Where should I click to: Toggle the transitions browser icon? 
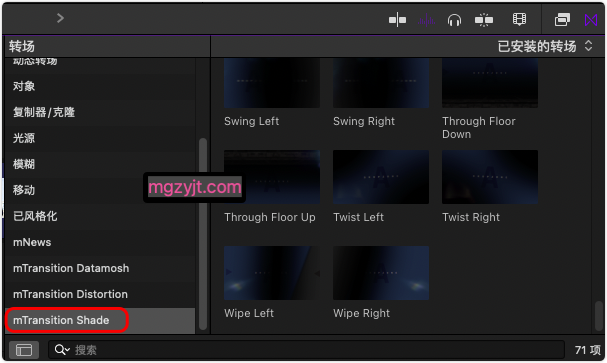click(x=591, y=20)
